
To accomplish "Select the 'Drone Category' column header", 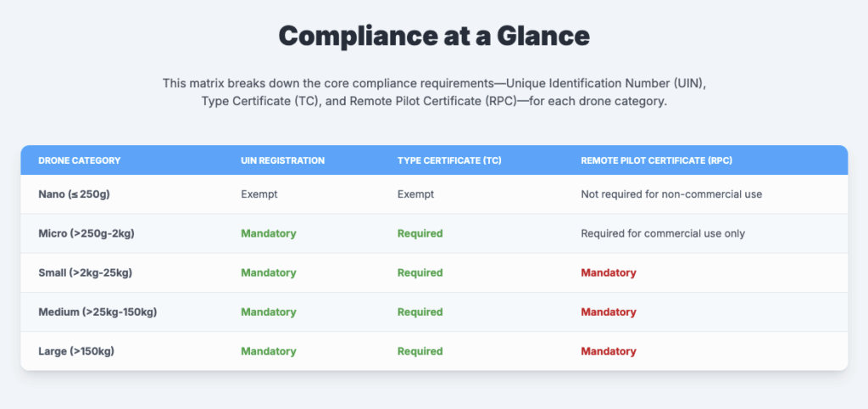I will point(80,160).
